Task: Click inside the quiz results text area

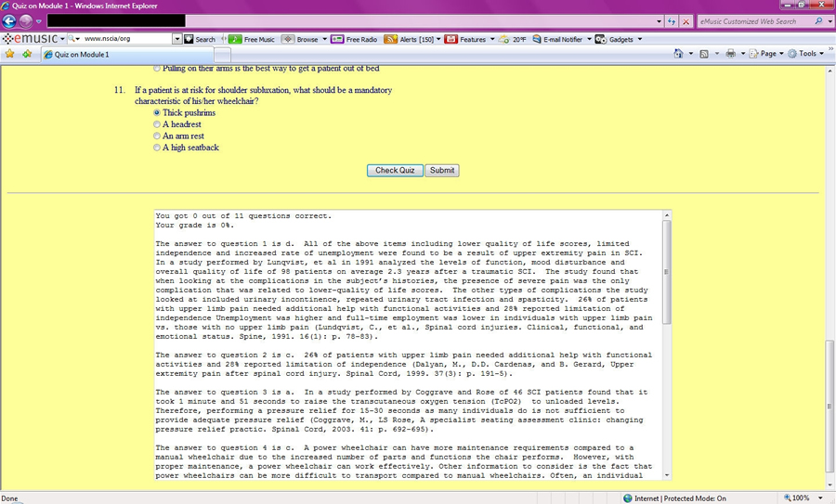Action: 409,345
